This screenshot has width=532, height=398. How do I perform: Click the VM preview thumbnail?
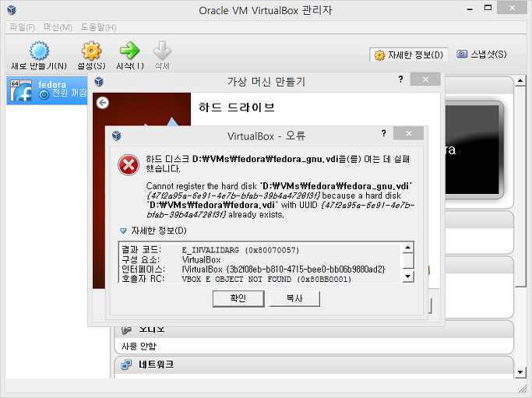[474, 150]
